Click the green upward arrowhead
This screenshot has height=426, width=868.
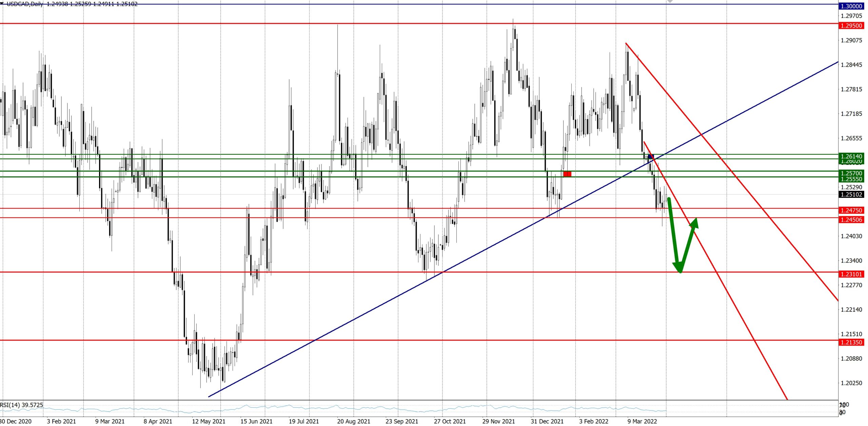coord(694,223)
